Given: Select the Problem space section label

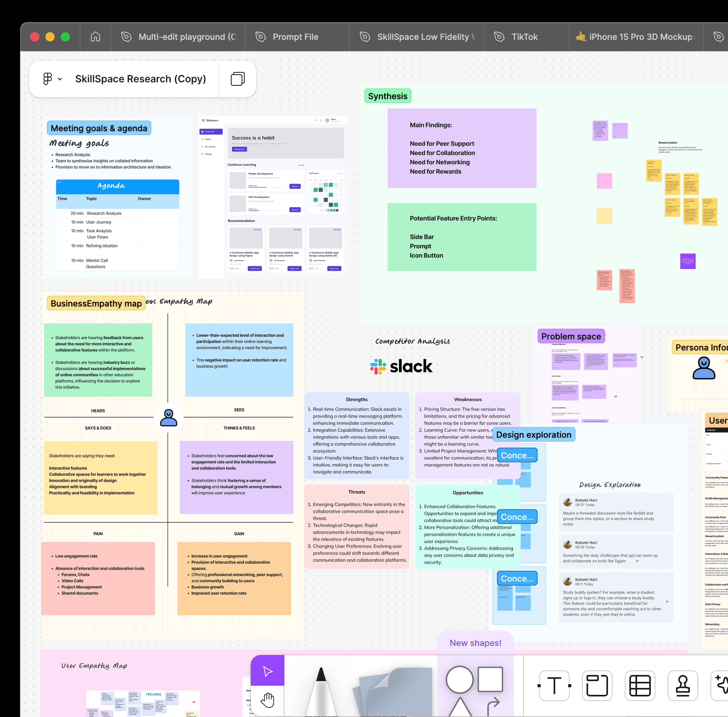Looking at the screenshot, I should pyautogui.click(x=571, y=336).
